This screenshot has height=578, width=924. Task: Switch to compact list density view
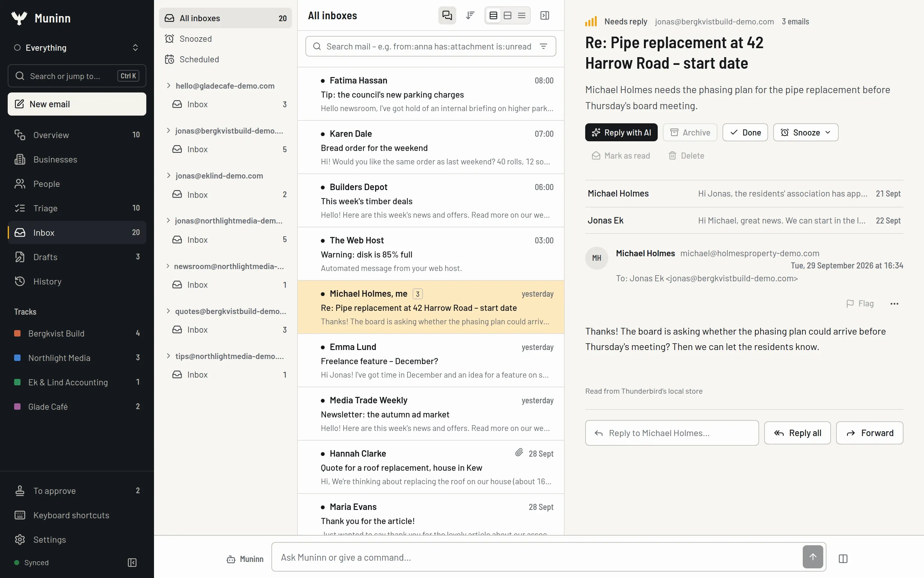[x=522, y=16]
